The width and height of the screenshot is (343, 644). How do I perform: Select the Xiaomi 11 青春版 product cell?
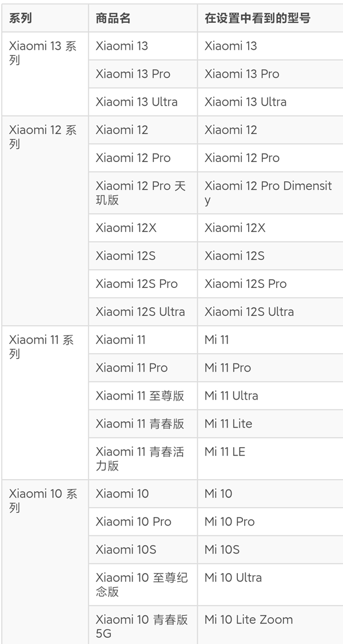pos(140,424)
